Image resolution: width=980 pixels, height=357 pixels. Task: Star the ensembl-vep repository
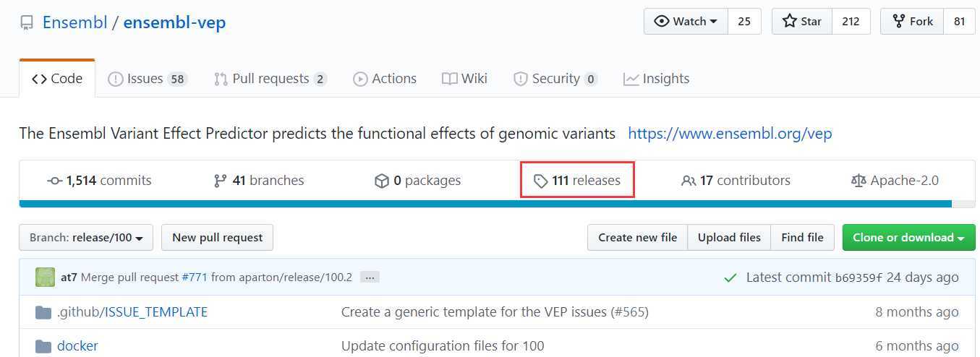(x=802, y=22)
